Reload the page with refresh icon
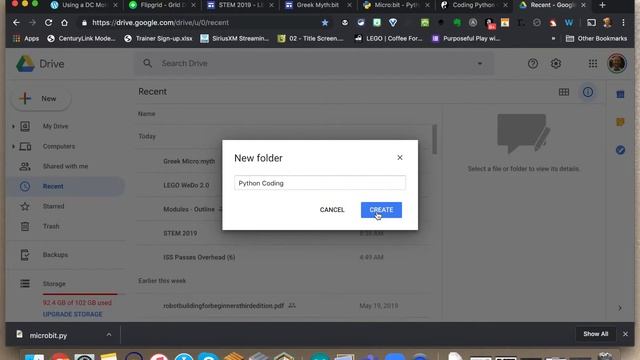The width and height of the screenshot is (640, 360). [48, 22]
